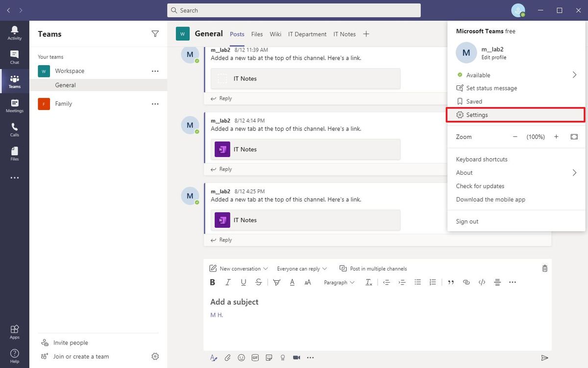Open the emoji picker

241,357
